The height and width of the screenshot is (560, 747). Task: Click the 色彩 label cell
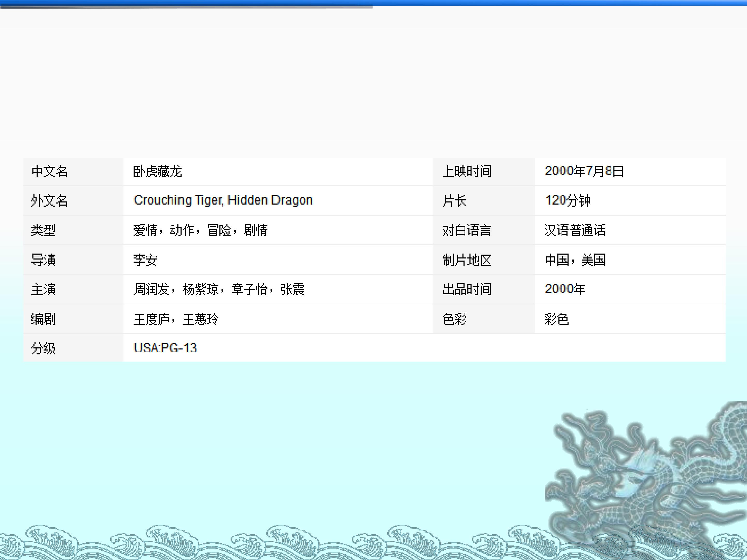tap(454, 319)
